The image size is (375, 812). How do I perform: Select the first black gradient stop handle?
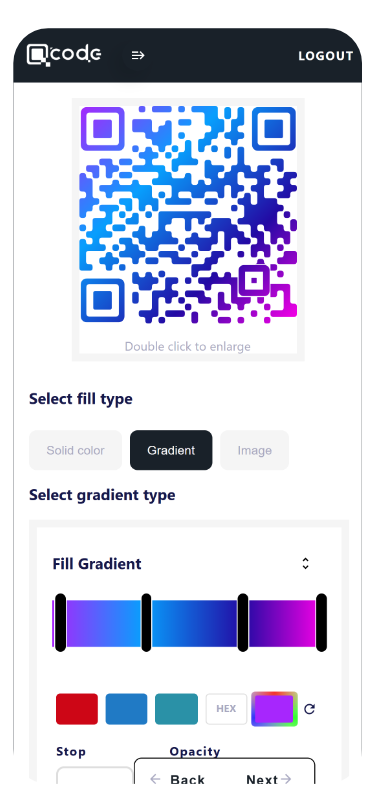(61, 623)
